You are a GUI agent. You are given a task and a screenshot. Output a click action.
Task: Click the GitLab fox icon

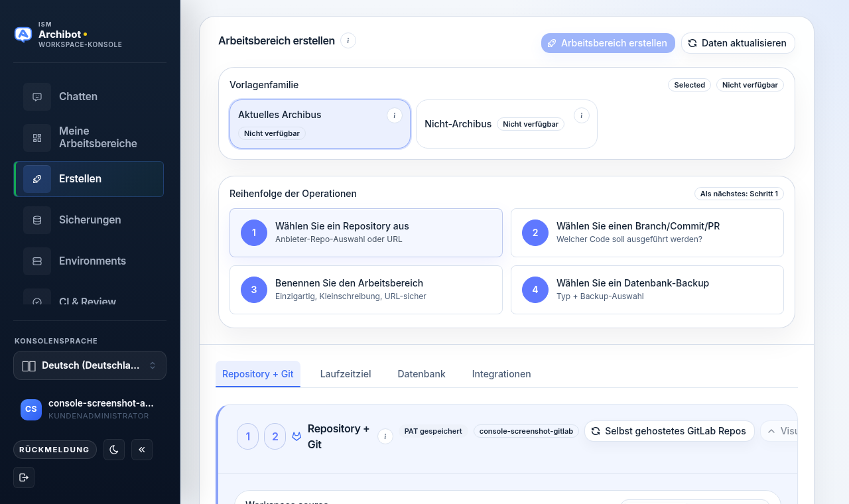tap(296, 436)
